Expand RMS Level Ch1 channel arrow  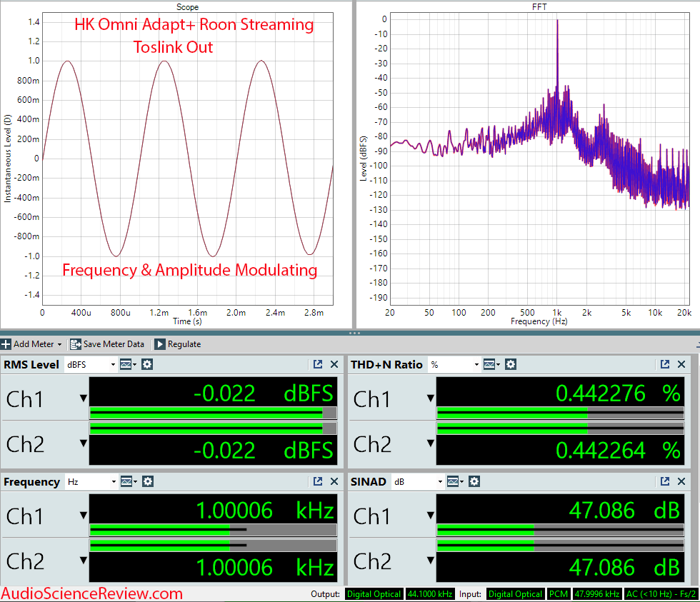84,398
